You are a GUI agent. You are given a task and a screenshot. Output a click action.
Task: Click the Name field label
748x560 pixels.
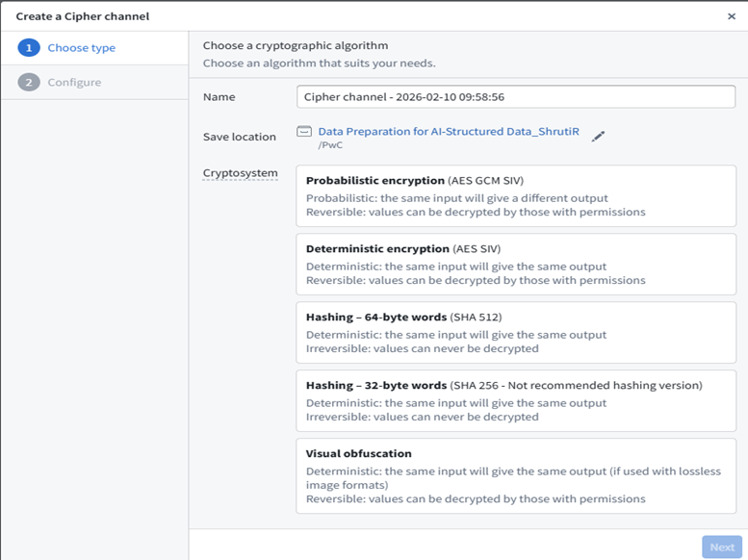pyautogui.click(x=219, y=97)
